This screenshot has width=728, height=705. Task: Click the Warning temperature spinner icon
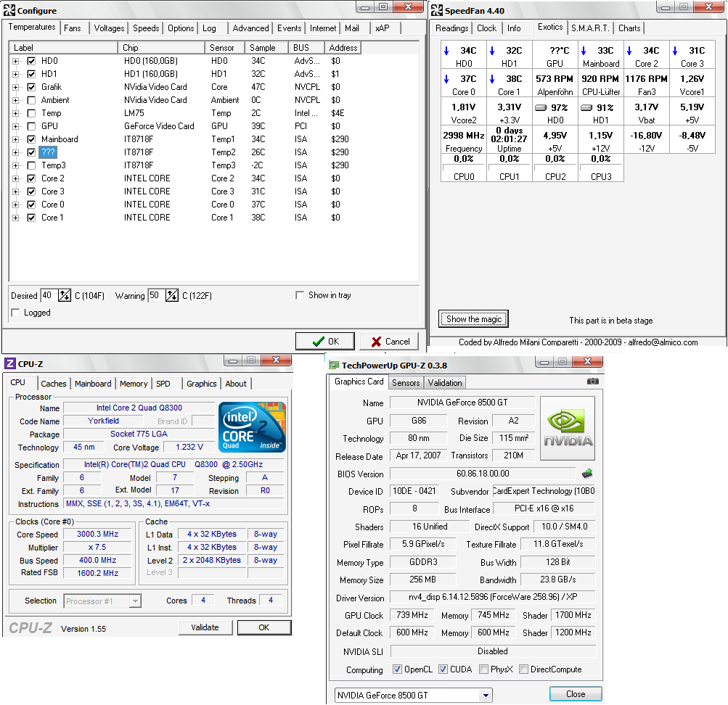172,295
